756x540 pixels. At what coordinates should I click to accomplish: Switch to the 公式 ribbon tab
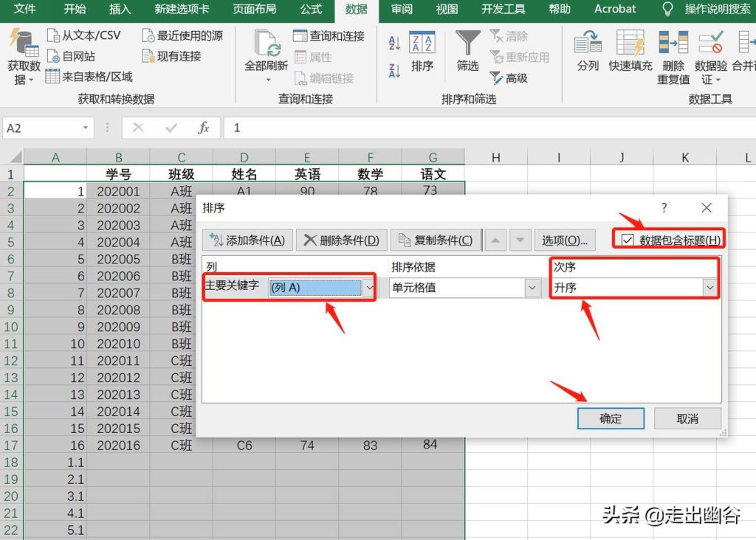pyautogui.click(x=311, y=9)
